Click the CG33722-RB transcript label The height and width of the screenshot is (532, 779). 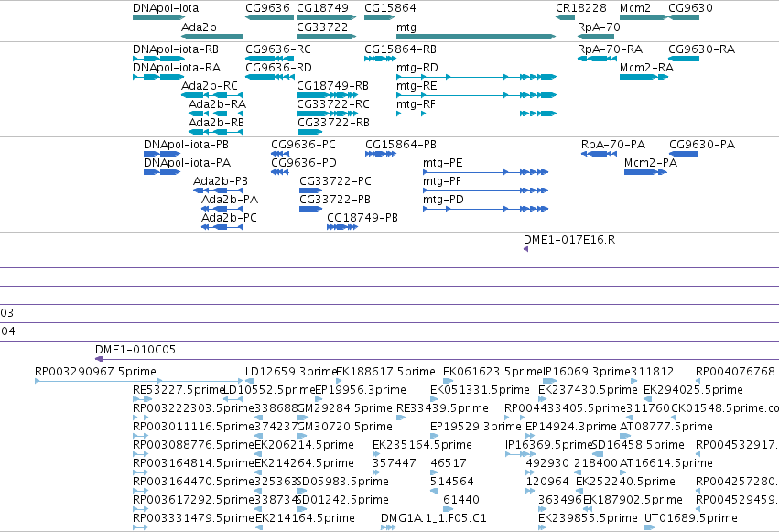coord(333,123)
